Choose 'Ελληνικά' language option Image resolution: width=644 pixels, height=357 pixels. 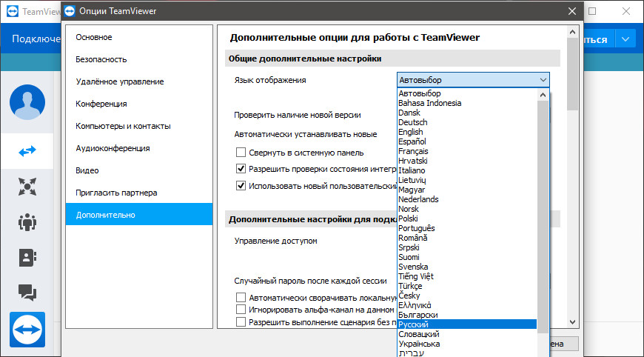[x=467, y=305]
